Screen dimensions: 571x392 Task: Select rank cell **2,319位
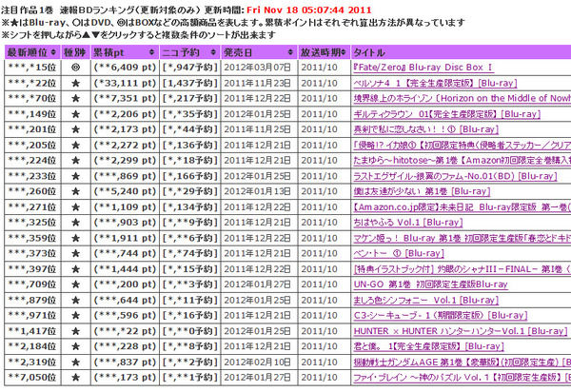pyautogui.click(x=32, y=363)
